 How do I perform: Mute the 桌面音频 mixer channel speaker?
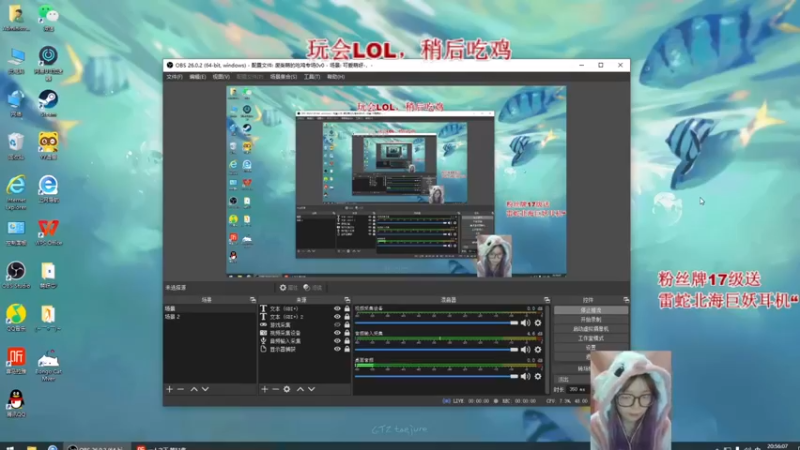(x=526, y=377)
